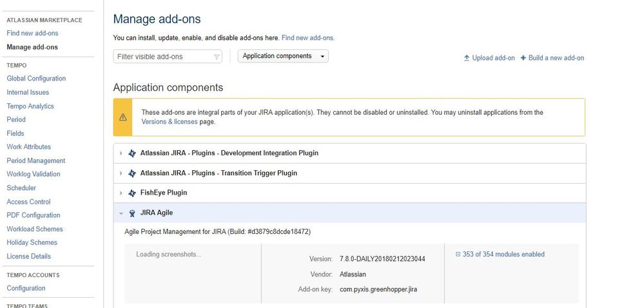Click the plugin icon beside Development Integration Plugin
This screenshot has height=308, width=644.
coord(132,153)
